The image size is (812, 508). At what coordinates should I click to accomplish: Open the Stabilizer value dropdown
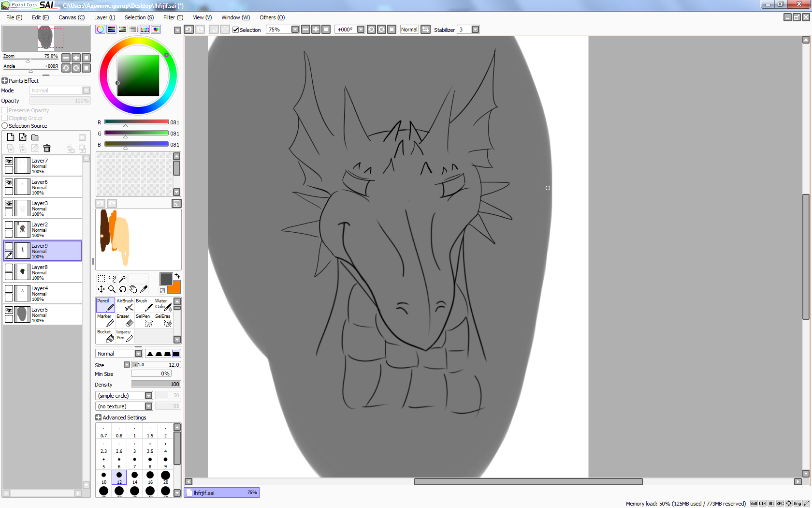click(x=475, y=30)
